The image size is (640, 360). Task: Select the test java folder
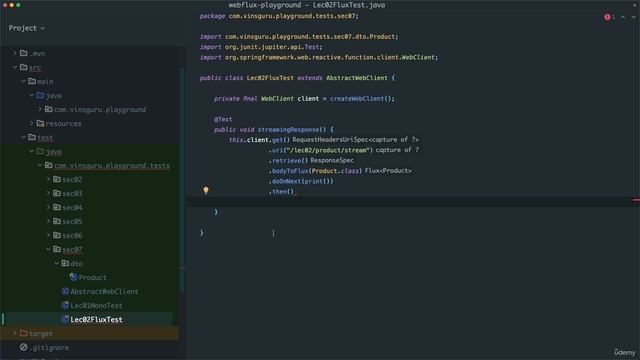(54, 151)
